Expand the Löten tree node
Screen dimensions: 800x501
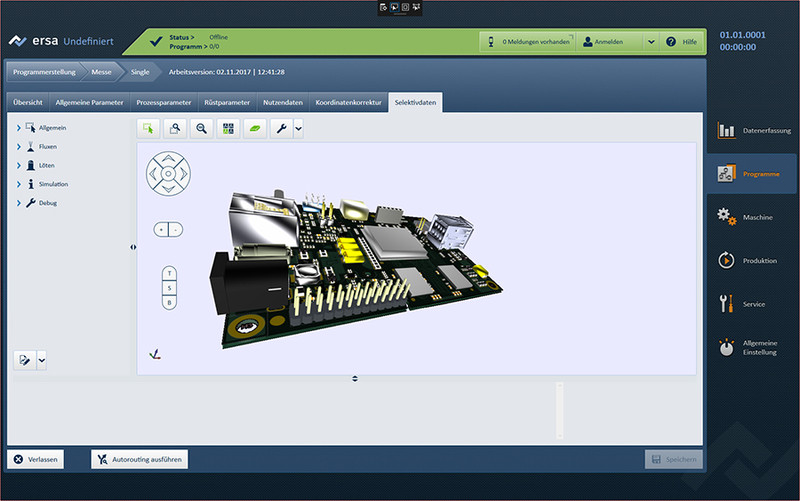[18, 165]
